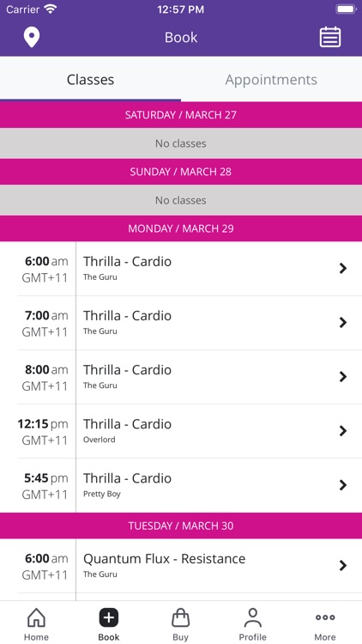Select the Classes tab
The height and width of the screenshot is (644, 362).
tap(90, 79)
